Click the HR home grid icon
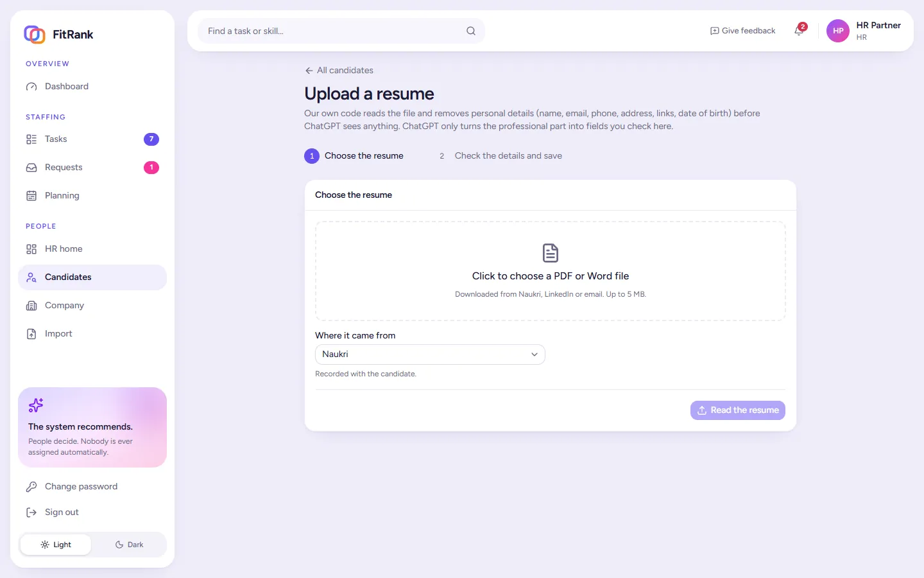This screenshot has width=924, height=578. (31, 249)
